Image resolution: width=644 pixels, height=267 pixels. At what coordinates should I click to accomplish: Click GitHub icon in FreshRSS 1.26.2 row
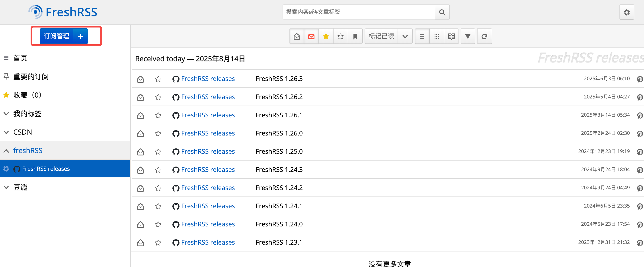176,97
